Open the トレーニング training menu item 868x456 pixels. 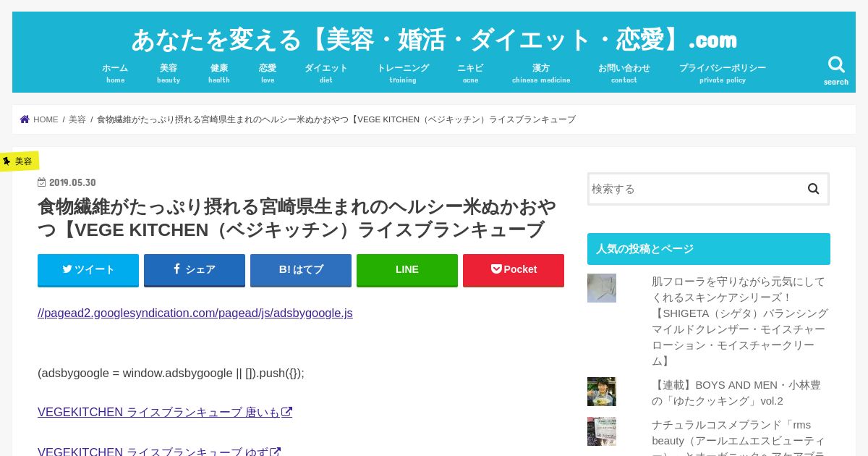403,73
